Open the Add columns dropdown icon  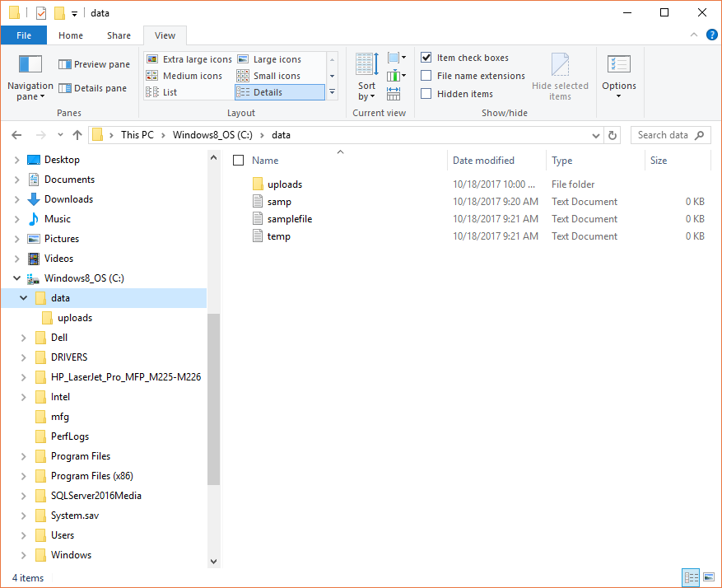[x=397, y=76]
